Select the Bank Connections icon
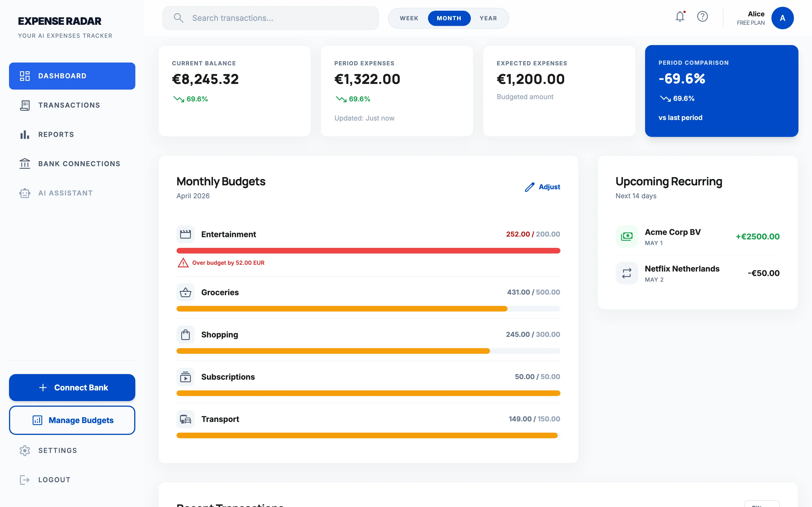The image size is (812, 507). 25,164
